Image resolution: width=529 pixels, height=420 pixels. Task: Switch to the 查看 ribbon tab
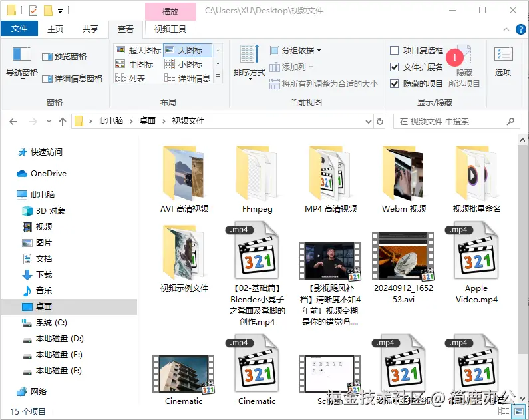point(126,29)
